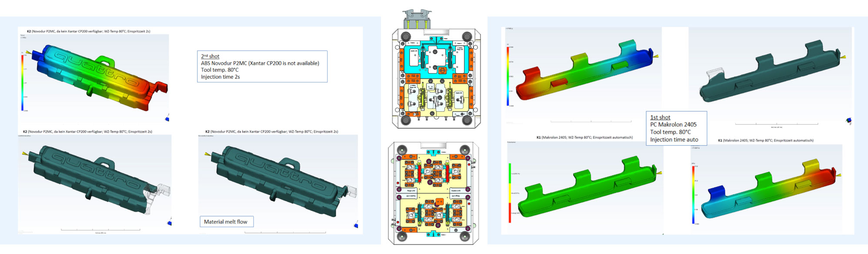Select the rainbow-colored quattro part simulation image

[x=96, y=78]
